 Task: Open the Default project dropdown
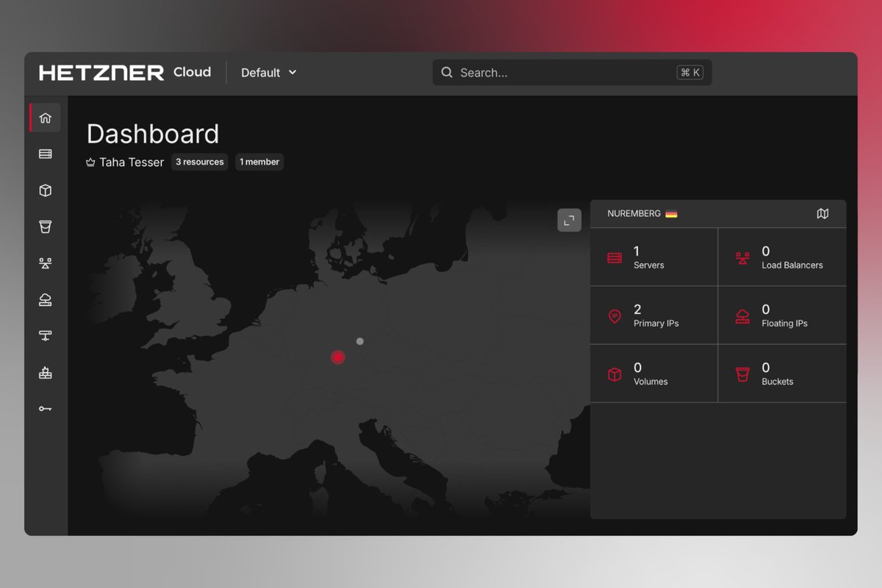coord(269,73)
